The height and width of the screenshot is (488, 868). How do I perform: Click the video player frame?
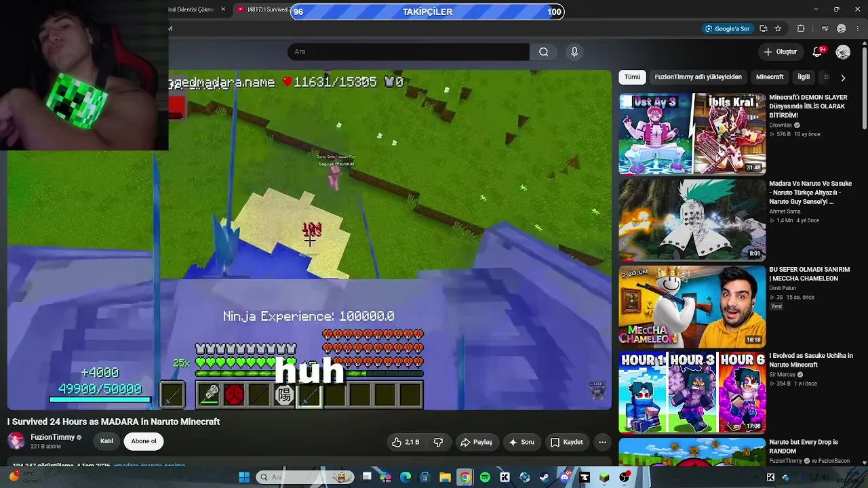pyautogui.click(x=309, y=240)
